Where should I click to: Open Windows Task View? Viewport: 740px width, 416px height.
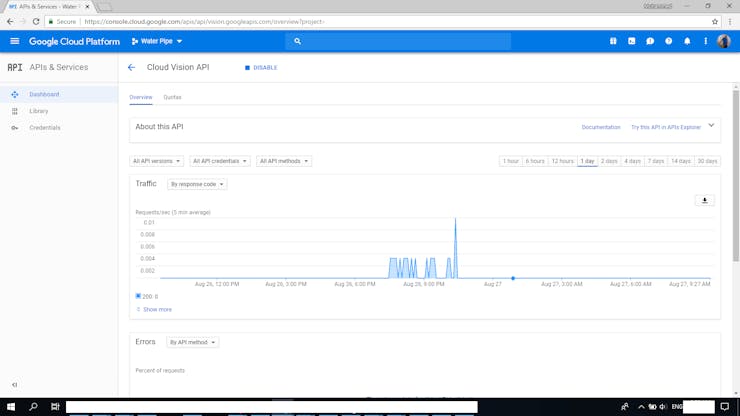(55, 407)
